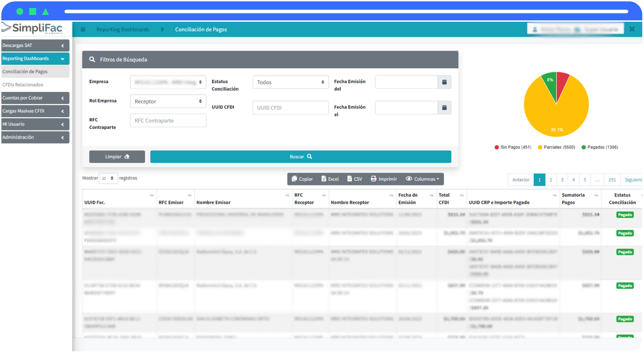This screenshot has width=644, height=353.
Task: Toggle Sin Pagos legend item in chart
Action: click(513, 147)
